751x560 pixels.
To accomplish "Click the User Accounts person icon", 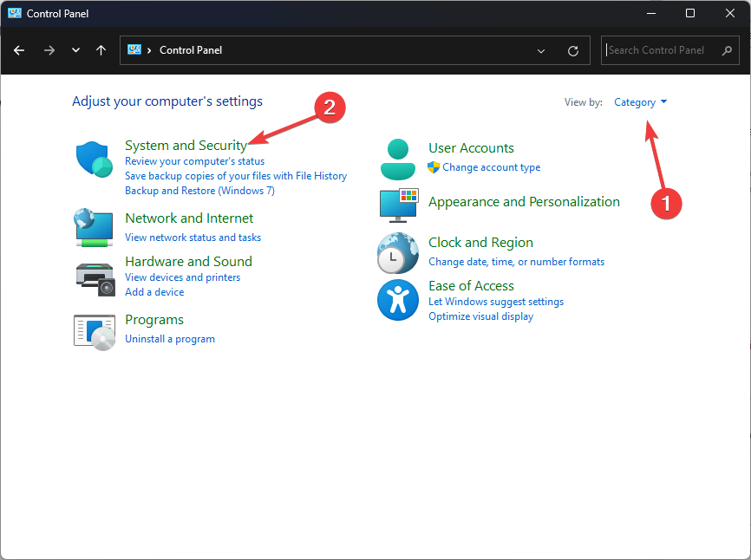I will (398, 158).
